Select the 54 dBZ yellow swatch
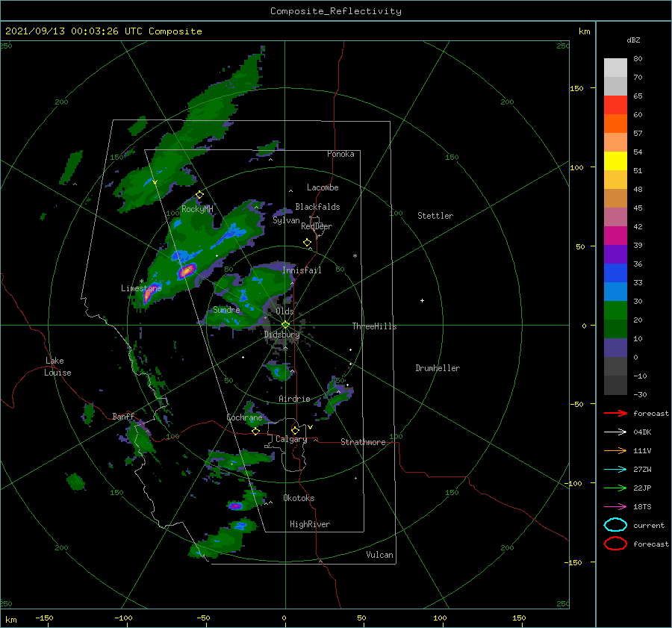The height and width of the screenshot is (628, 672). 615,161
